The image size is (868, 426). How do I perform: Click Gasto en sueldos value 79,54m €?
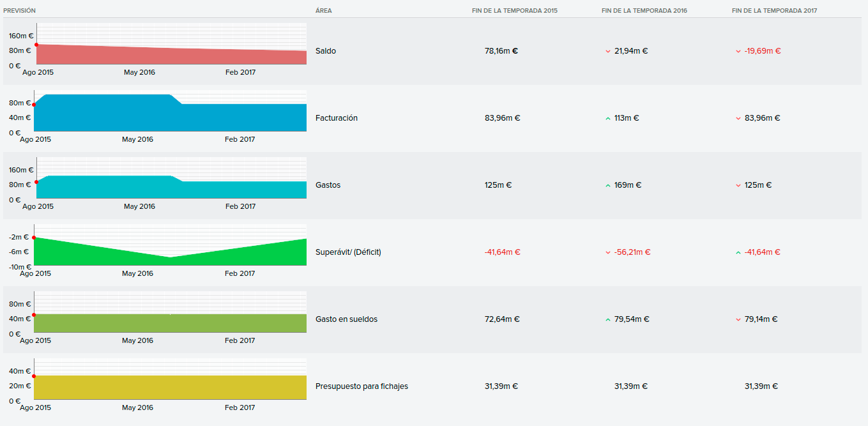[x=632, y=319]
